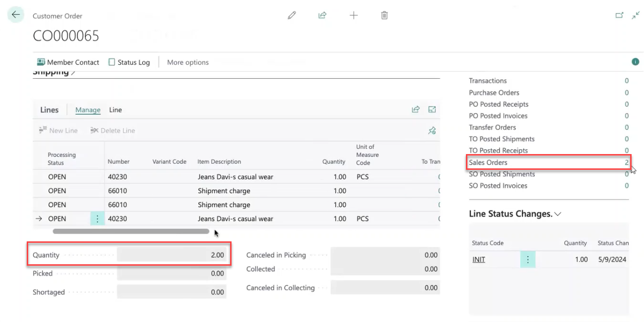The height and width of the screenshot is (322, 644).
Task: Open the Line menu in Lines section
Action: (x=116, y=110)
